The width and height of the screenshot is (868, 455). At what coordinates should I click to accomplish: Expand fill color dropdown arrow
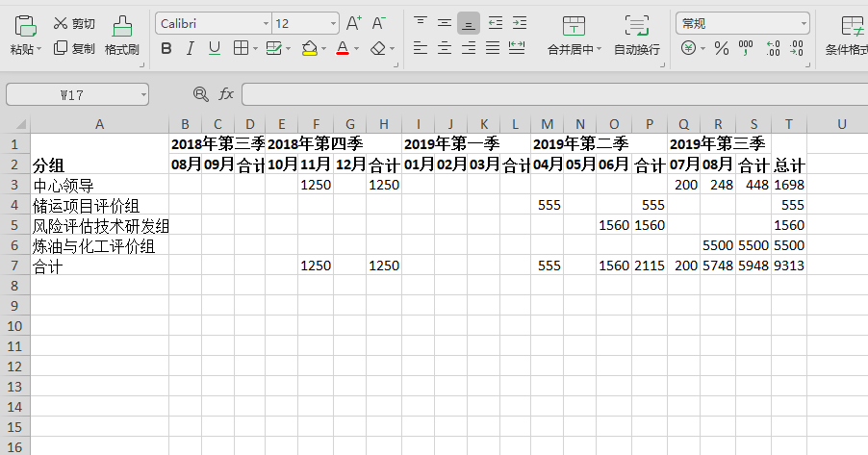[324, 49]
